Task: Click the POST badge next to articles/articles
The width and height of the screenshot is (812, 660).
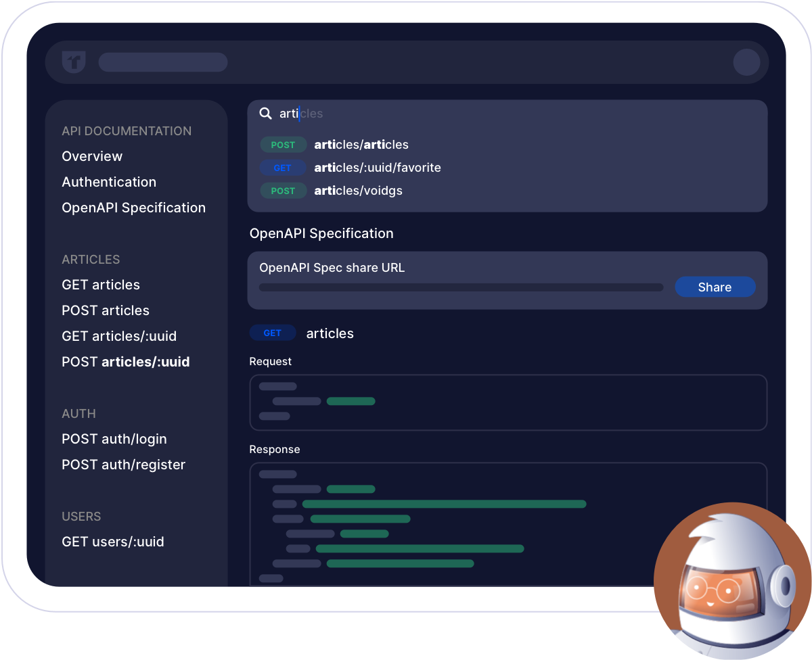Action: click(284, 145)
